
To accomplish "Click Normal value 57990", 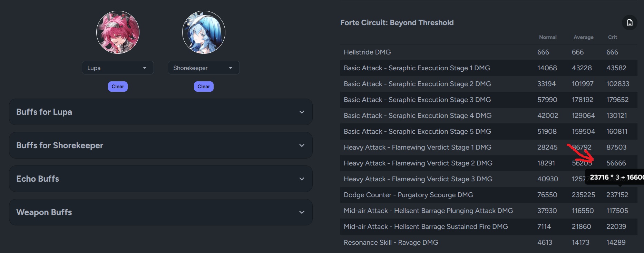I will click(547, 100).
